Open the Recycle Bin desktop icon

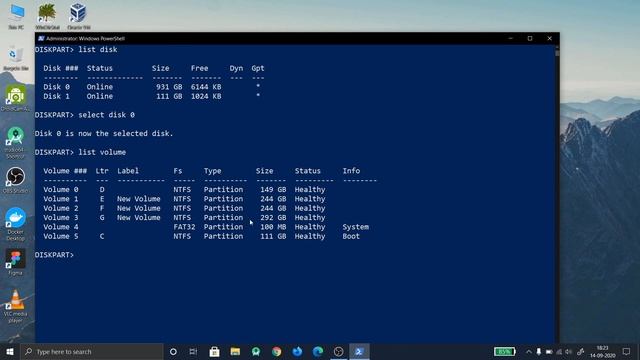[x=16, y=58]
